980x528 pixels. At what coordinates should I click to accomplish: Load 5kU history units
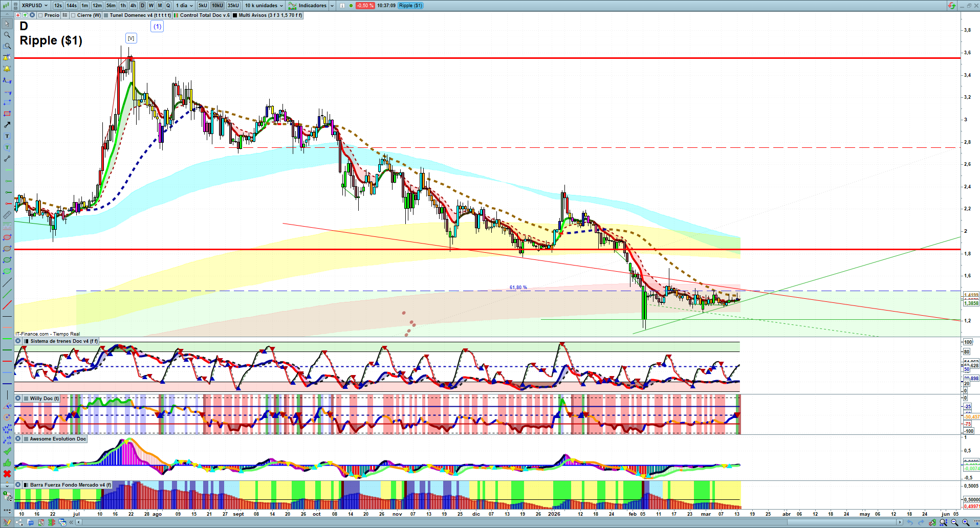(x=203, y=6)
